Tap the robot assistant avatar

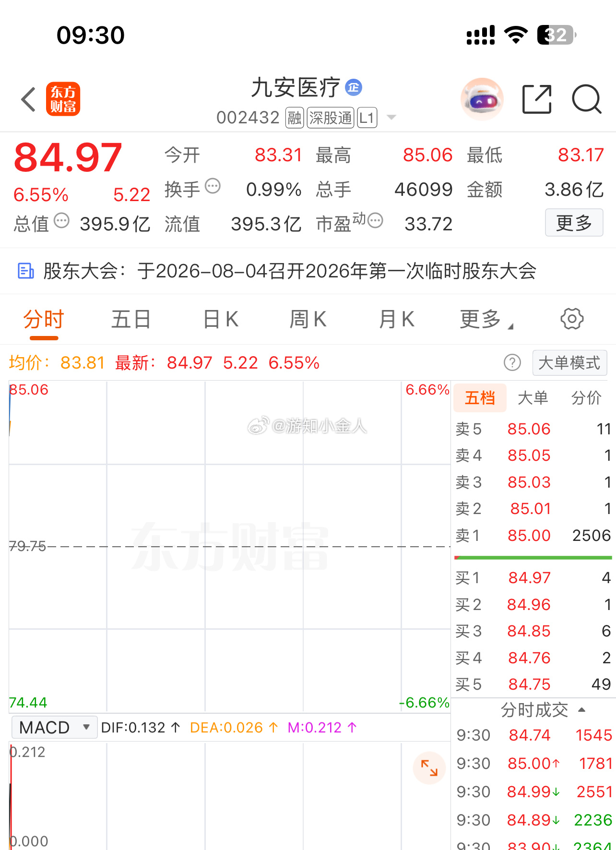click(482, 99)
